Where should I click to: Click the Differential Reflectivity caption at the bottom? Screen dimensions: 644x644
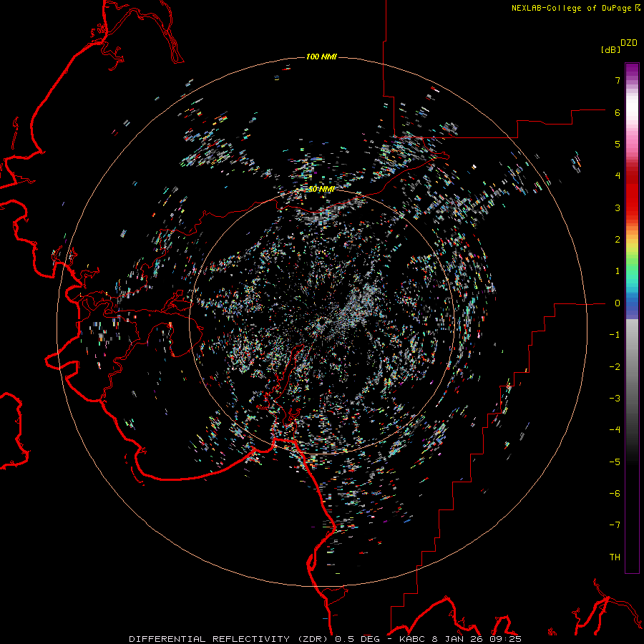click(x=326, y=639)
